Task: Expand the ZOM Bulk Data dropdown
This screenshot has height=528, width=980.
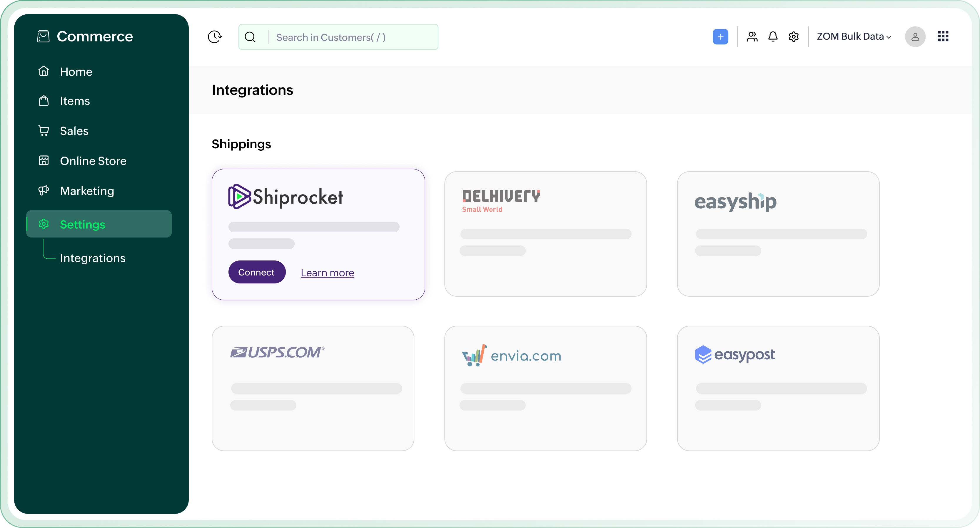Action: (x=853, y=36)
